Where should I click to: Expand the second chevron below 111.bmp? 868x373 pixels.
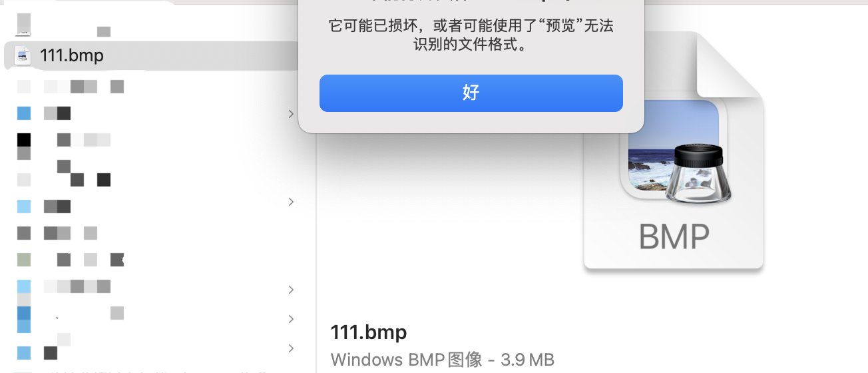point(291,202)
